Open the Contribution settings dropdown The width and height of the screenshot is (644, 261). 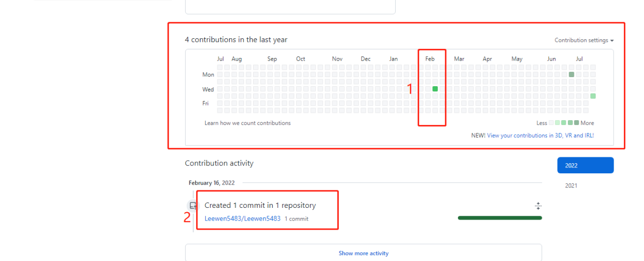tap(583, 40)
